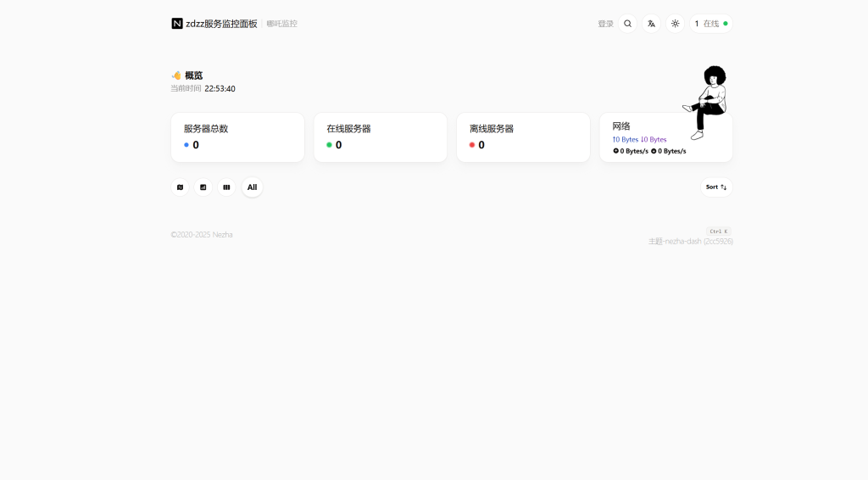Open the Sort dropdown
Viewport: 868px width, 480px height.
point(716,187)
